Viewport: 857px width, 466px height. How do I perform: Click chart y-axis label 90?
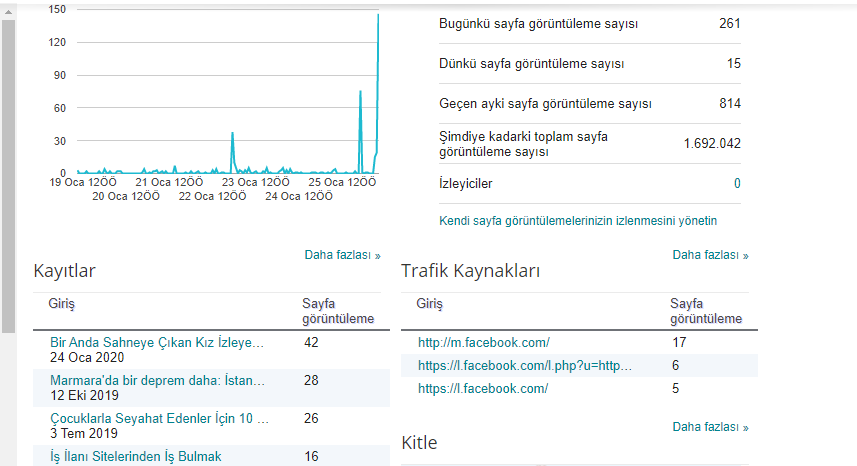[x=60, y=75]
